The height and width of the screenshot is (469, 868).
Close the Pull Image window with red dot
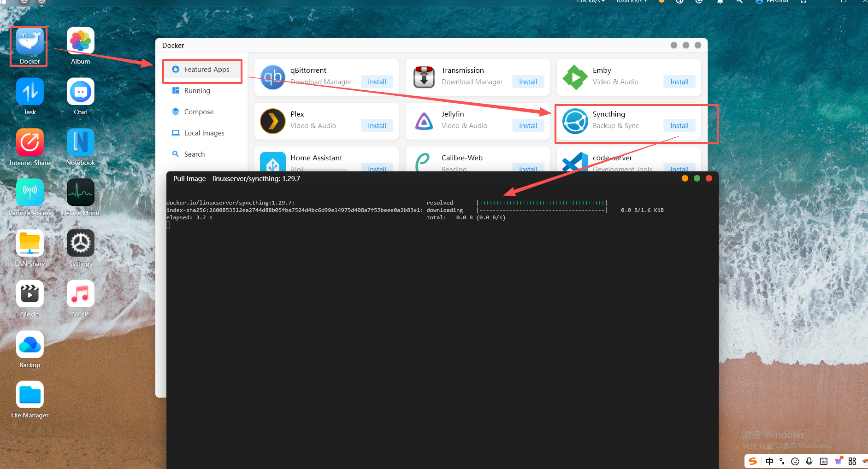[709, 178]
